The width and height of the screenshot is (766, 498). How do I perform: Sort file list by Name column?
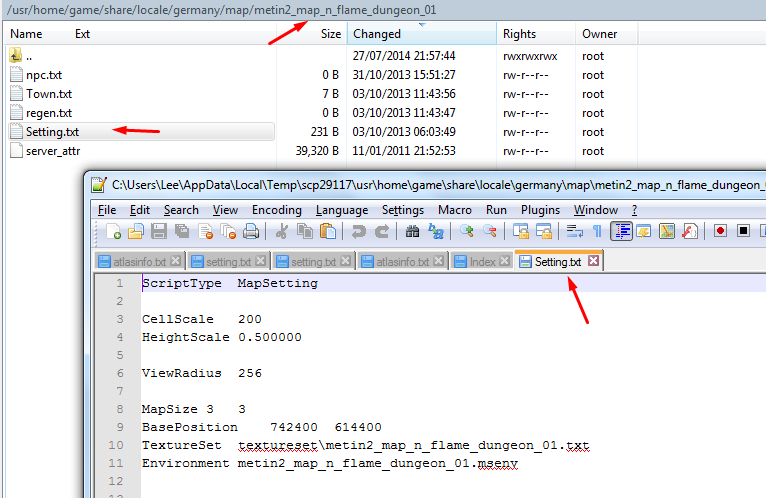point(26,34)
